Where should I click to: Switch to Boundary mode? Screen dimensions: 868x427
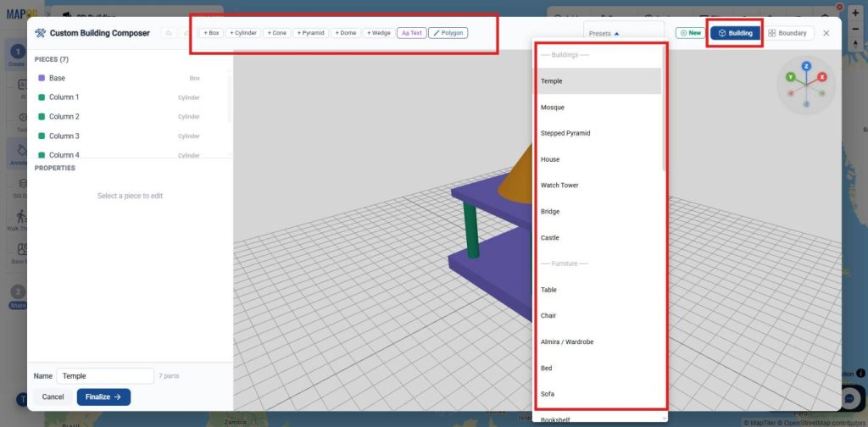[x=787, y=33]
